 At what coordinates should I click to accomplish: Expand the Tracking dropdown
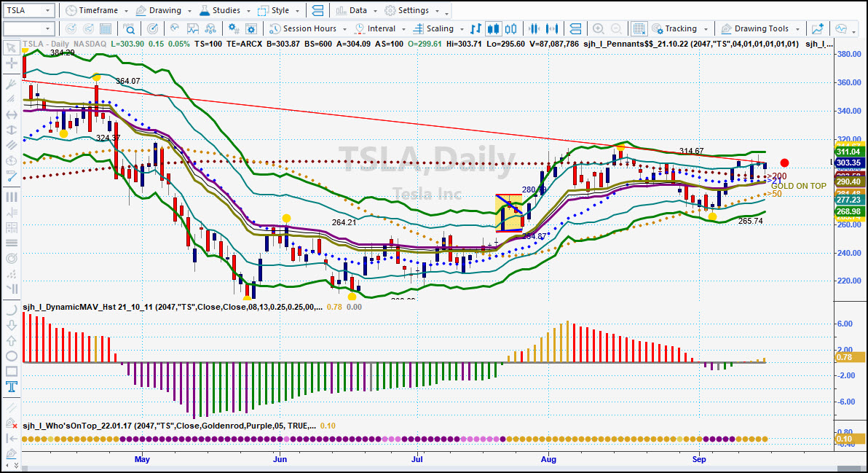point(706,29)
